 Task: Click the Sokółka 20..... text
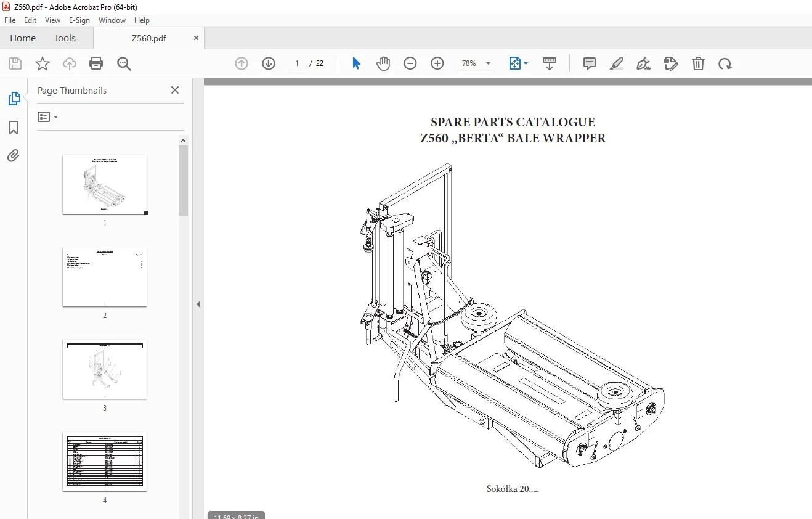click(513, 489)
